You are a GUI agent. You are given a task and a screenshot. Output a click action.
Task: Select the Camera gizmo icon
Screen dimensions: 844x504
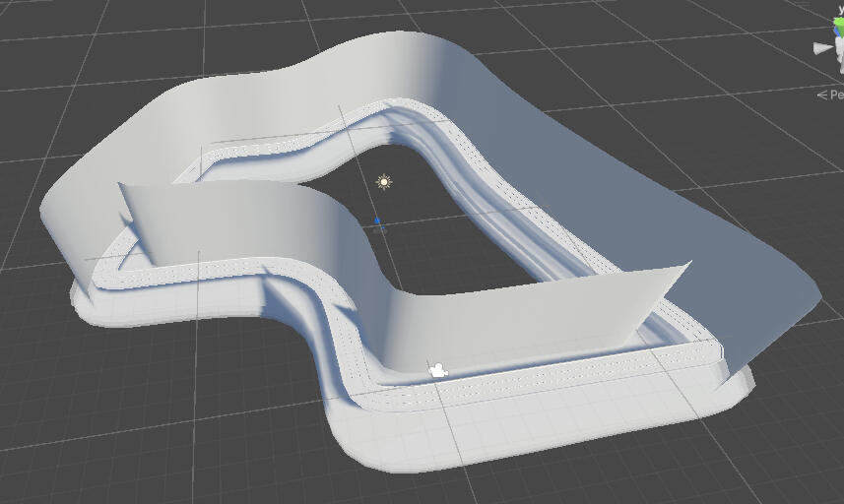coord(439,370)
